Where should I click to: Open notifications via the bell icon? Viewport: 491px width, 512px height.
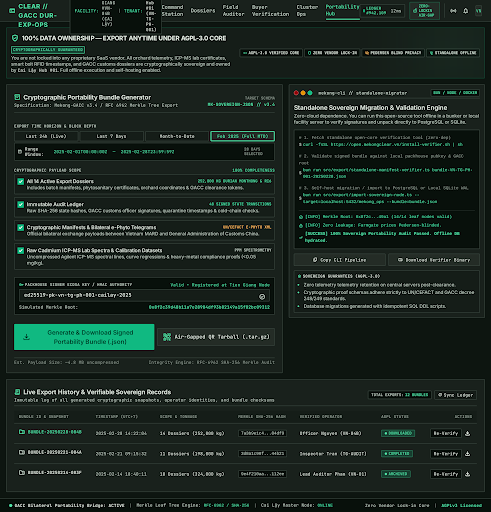[x=466, y=11]
